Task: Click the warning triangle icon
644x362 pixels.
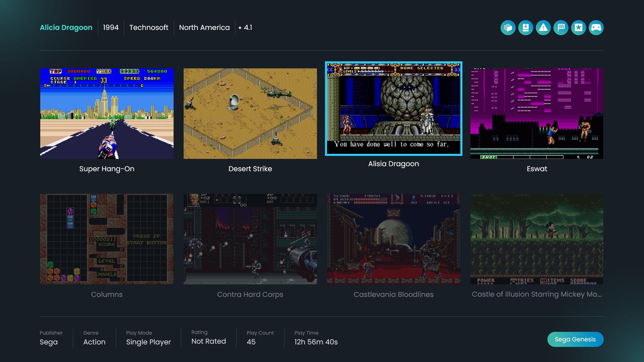Action: click(543, 28)
